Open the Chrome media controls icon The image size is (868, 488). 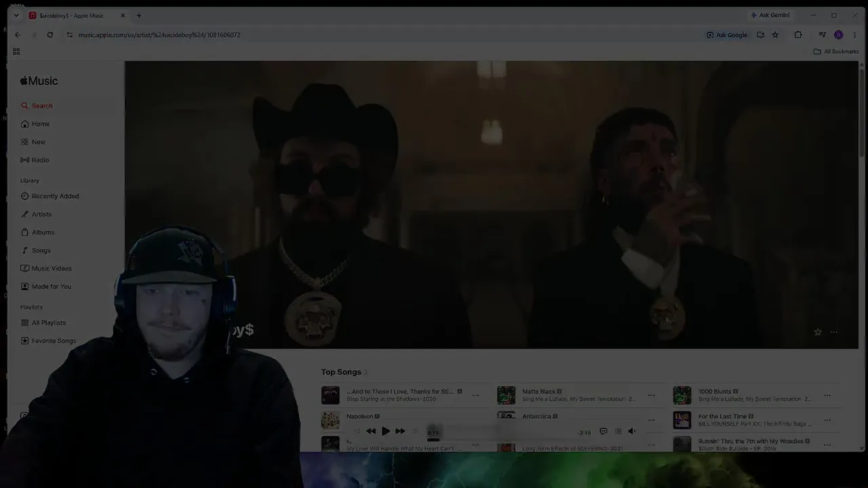click(x=822, y=35)
